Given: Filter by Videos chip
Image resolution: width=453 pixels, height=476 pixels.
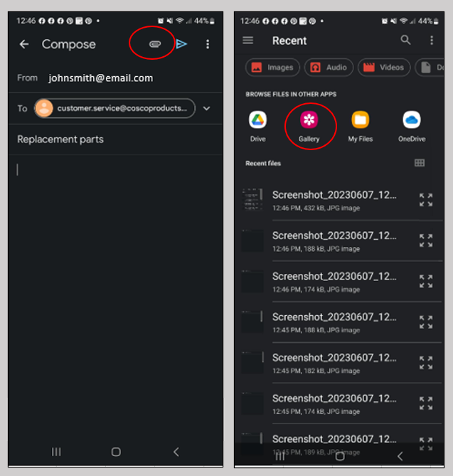Looking at the screenshot, I should tap(384, 68).
